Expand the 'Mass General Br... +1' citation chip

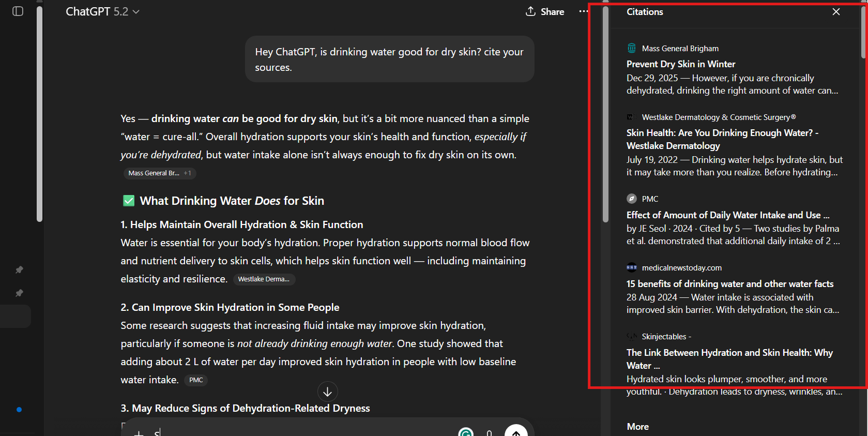click(159, 173)
